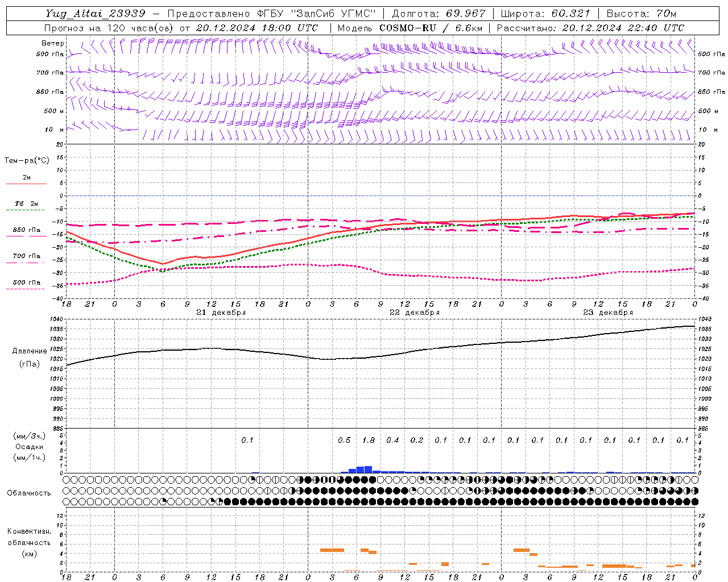Click the Долгота: 69.967 header value
Image resolution: width=728 pixels, height=582 pixels.
[x=439, y=14]
